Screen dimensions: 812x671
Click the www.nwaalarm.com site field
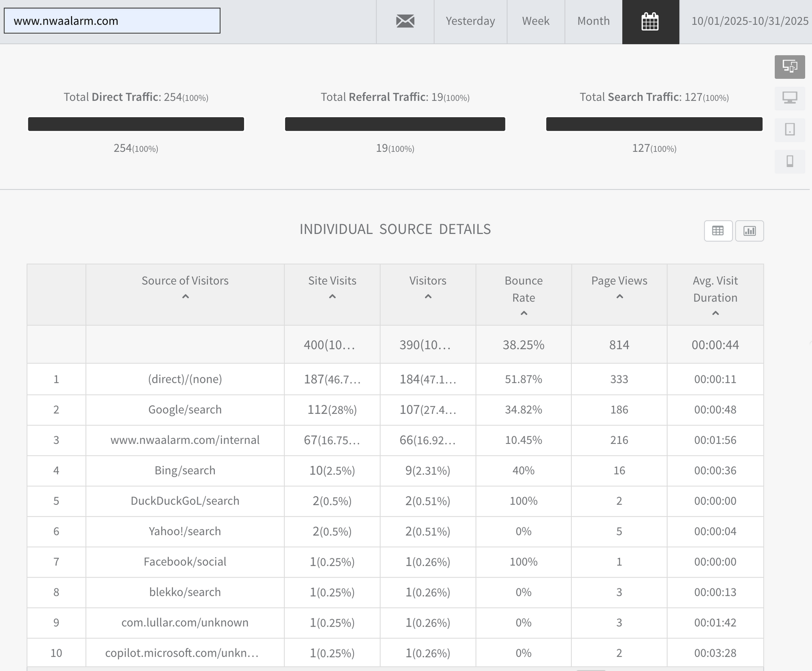click(x=112, y=21)
